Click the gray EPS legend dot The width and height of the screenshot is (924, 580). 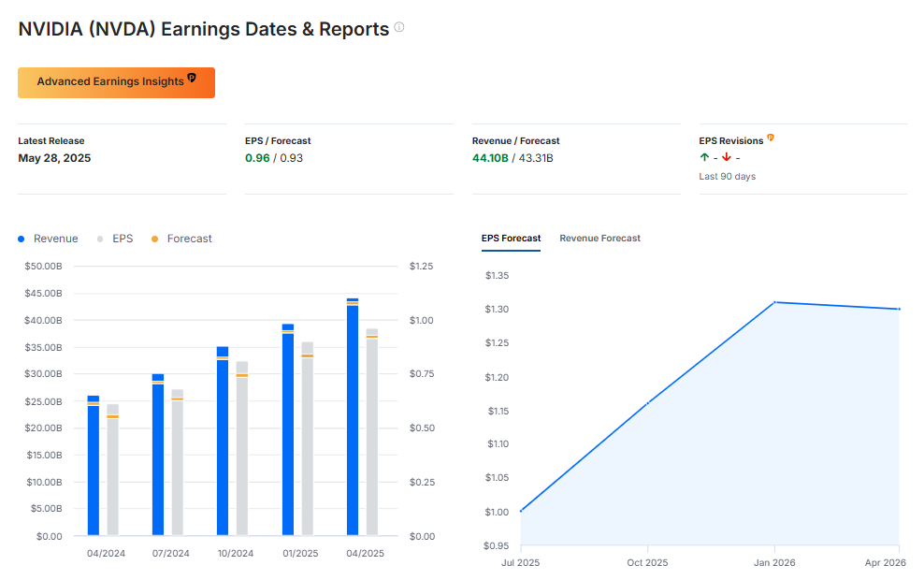(100, 239)
